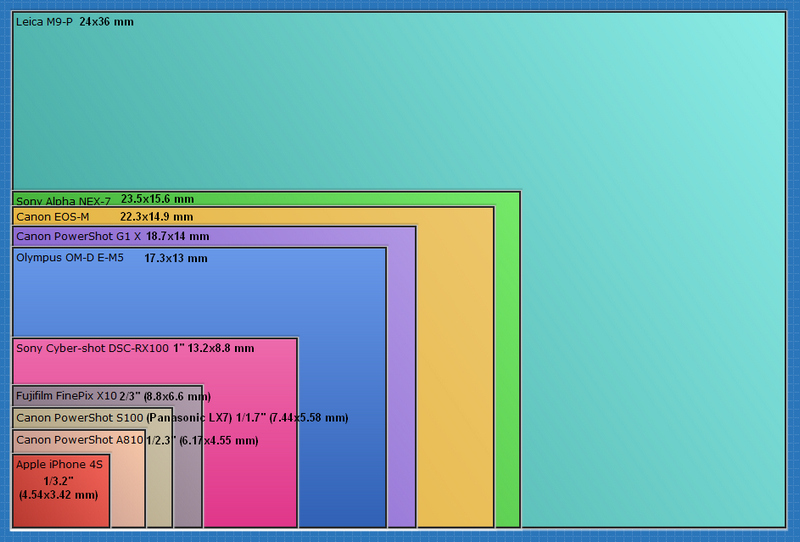Click the Leica M9-P label
Image resolution: width=800 pixels, height=542 pixels.
coord(45,22)
